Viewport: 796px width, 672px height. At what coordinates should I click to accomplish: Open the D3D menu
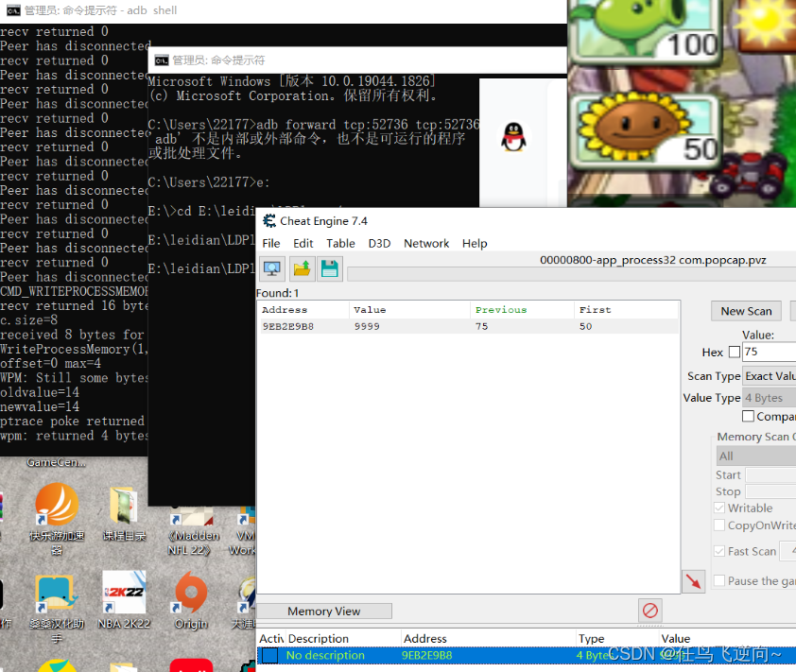[379, 243]
